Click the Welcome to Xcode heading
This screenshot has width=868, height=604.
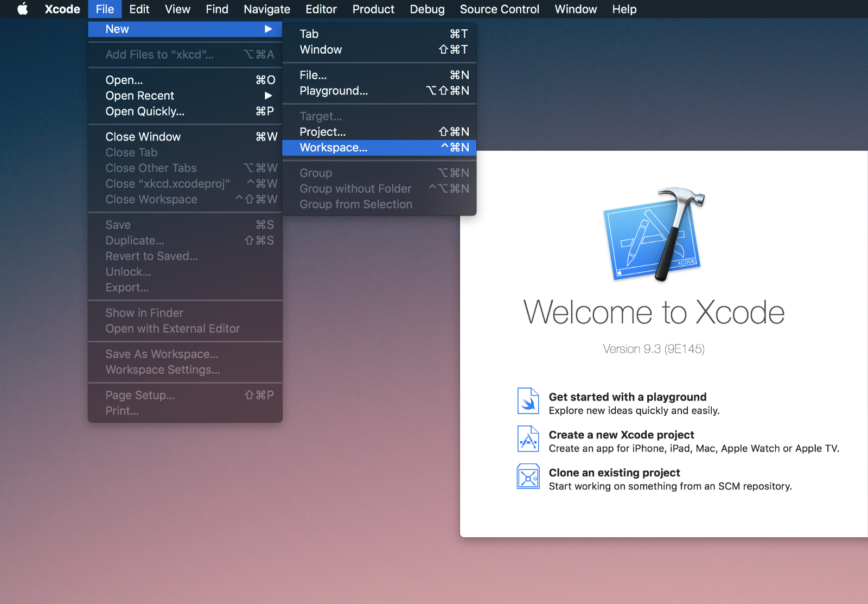pos(654,313)
